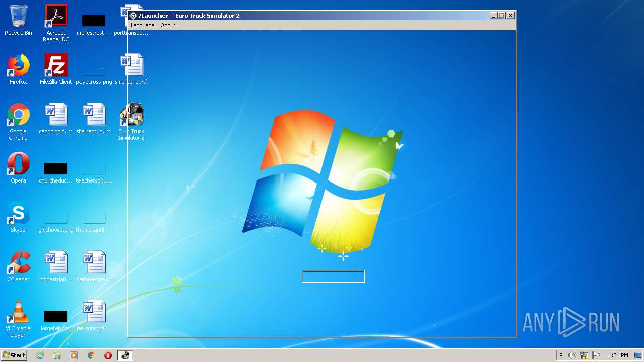Click the 1:31 PM clock
Viewport: 644px width, 362px height.
point(618,355)
